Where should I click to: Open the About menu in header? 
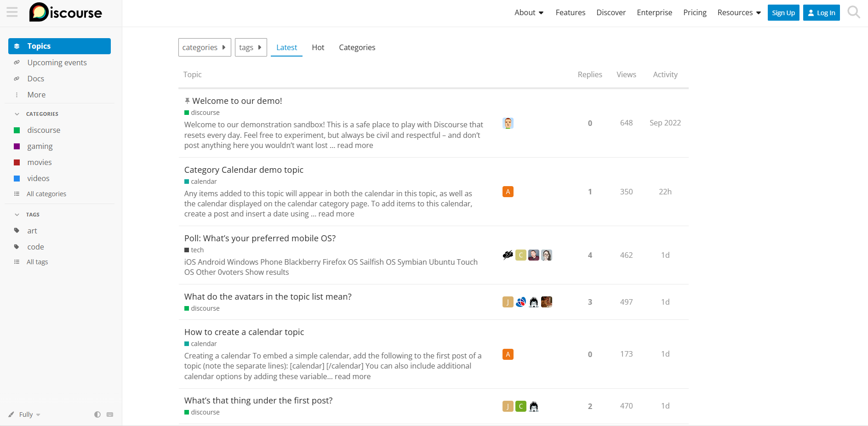(529, 12)
